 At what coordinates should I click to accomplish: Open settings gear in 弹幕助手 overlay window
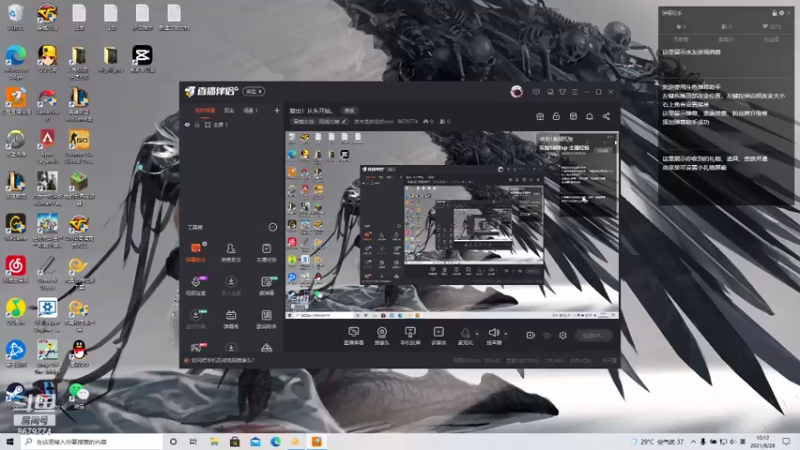point(781,13)
